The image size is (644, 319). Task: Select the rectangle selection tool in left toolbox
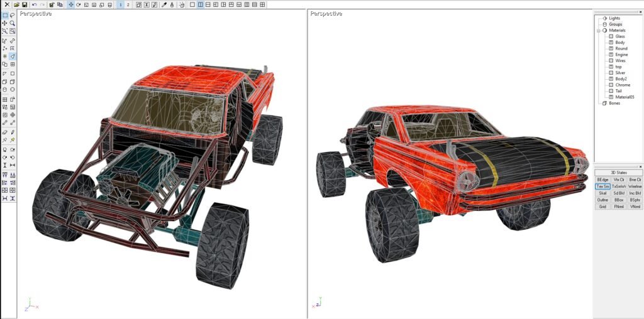click(5, 15)
